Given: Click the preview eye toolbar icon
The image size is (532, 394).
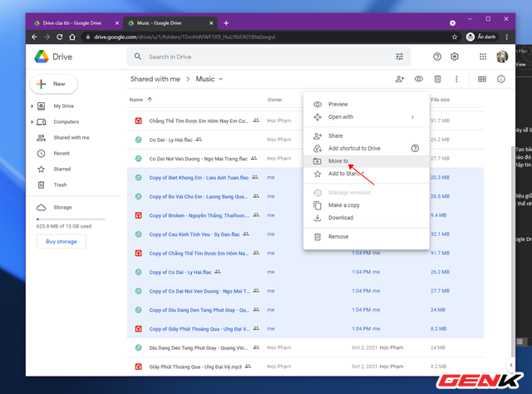Looking at the screenshot, I should pyautogui.click(x=419, y=79).
